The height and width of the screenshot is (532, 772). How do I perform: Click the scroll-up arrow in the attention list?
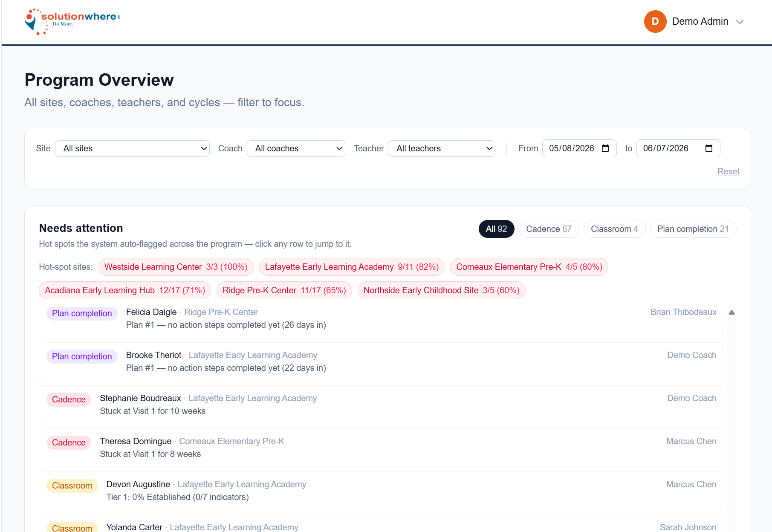point(732,312)
